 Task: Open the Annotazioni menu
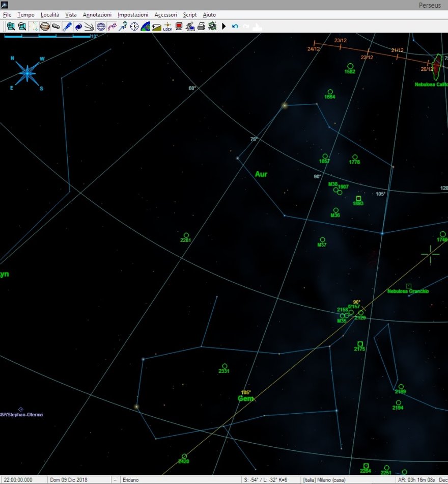[97, 15]
